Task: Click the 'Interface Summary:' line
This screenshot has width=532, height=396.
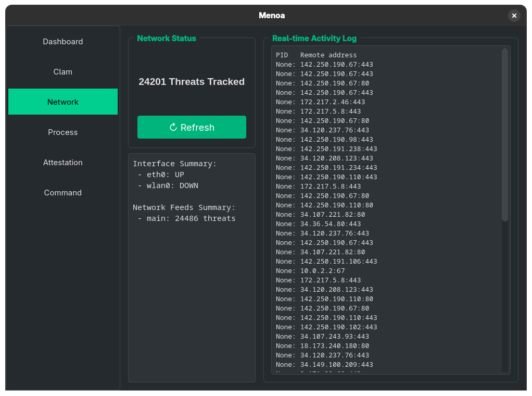Action: (x=174, y=164)
